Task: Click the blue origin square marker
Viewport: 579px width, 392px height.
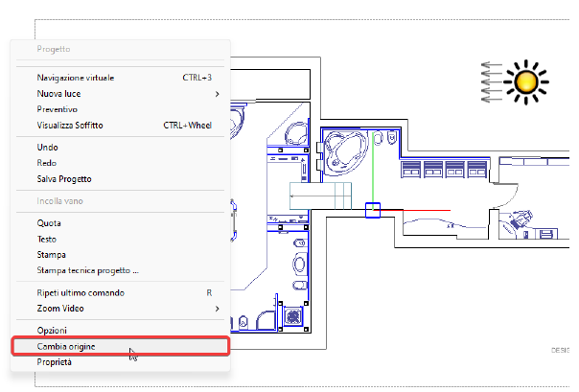Action: [373, 210]
